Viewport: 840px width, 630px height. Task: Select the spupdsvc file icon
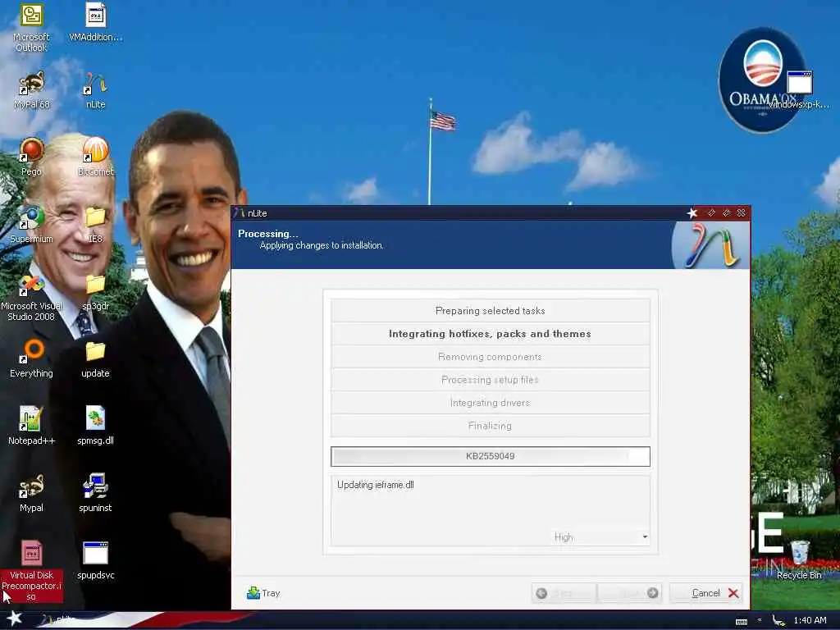(x=95, y=560)
